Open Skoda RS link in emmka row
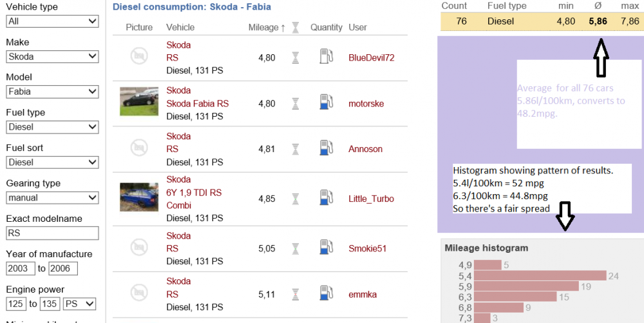Viewport: 644px width, 323px height. [178, 288]
